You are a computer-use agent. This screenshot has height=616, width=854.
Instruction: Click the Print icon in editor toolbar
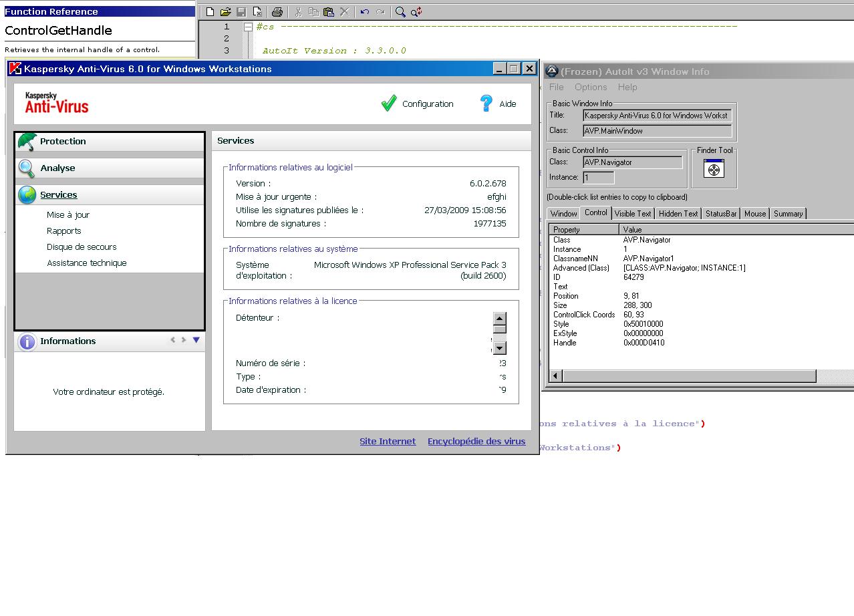(x=277, y=12)
